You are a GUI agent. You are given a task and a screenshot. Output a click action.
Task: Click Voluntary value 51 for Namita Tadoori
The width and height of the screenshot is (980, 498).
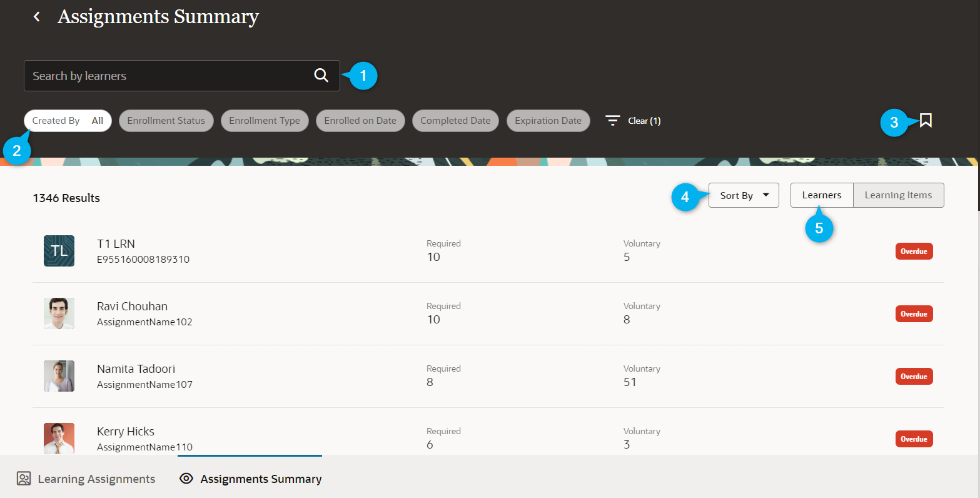pyautogui.click(x=630, y=382)
